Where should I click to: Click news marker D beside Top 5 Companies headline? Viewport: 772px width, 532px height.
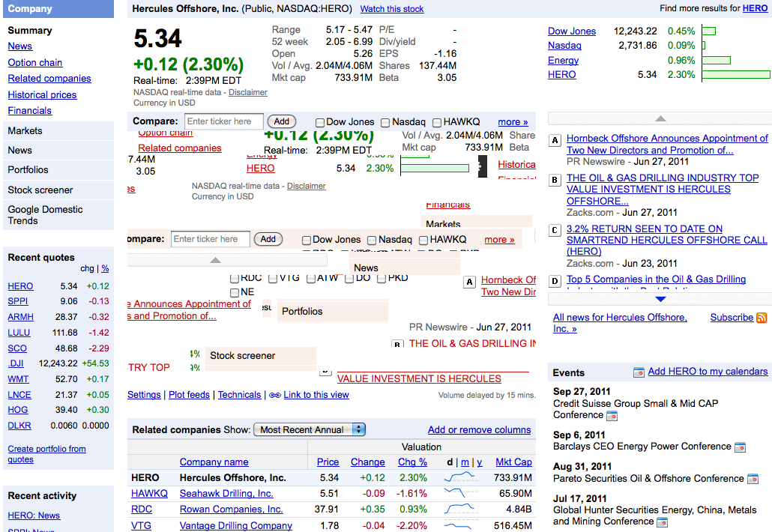(555, 281)
